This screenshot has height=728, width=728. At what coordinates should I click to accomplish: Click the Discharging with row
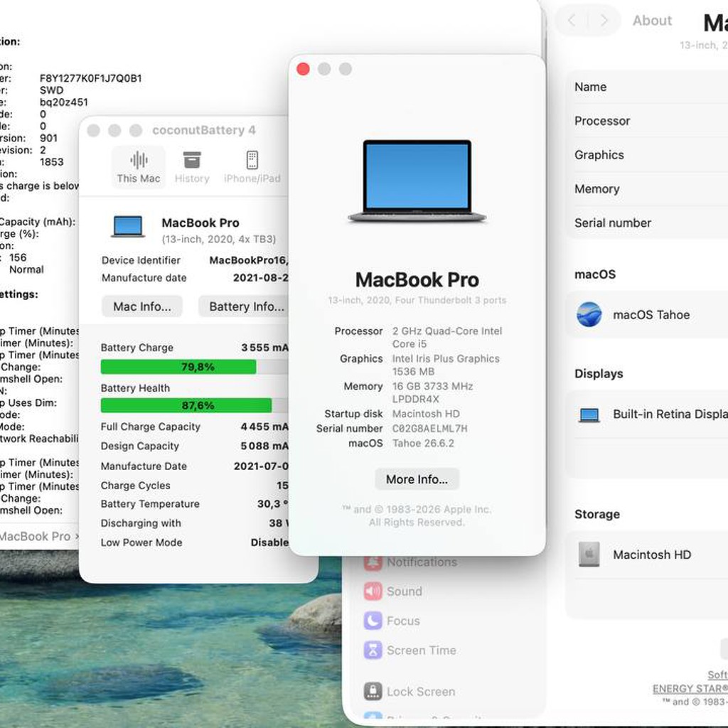coord(195,523)
